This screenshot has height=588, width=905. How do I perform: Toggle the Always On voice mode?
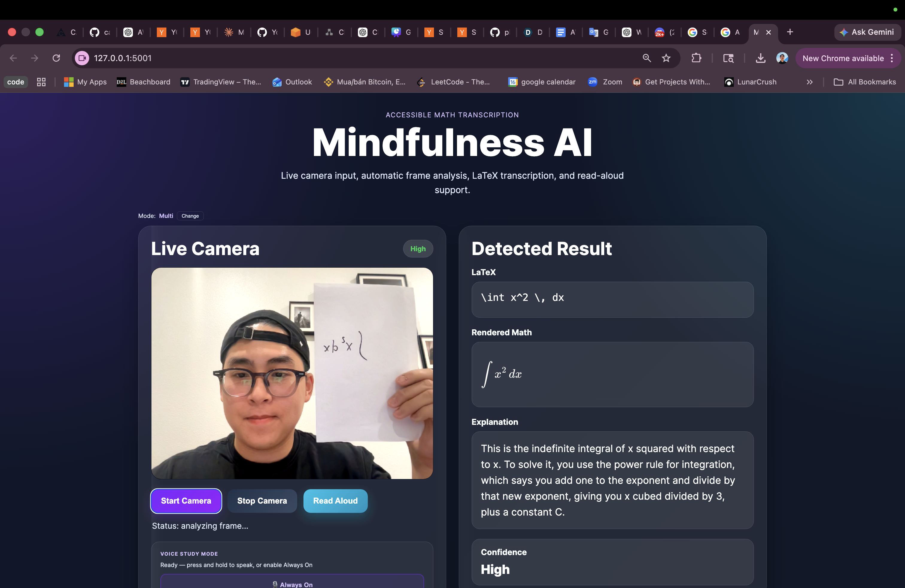point(292,584)
